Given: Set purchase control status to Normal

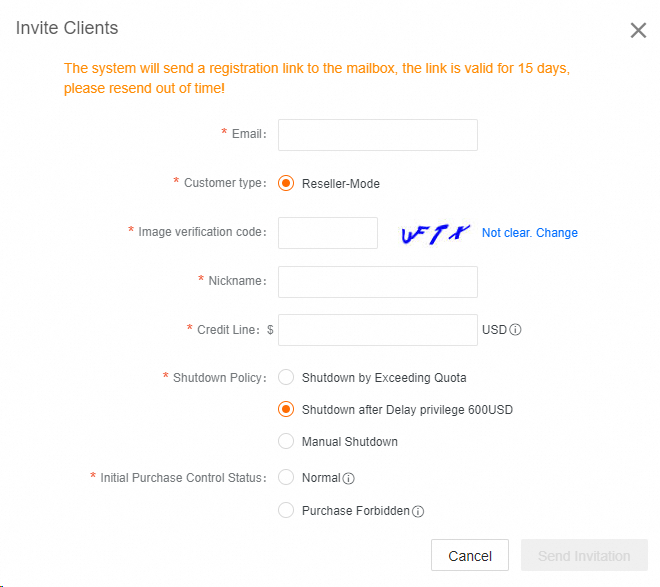Looking at the screenshot, I should tap(286, 478).
